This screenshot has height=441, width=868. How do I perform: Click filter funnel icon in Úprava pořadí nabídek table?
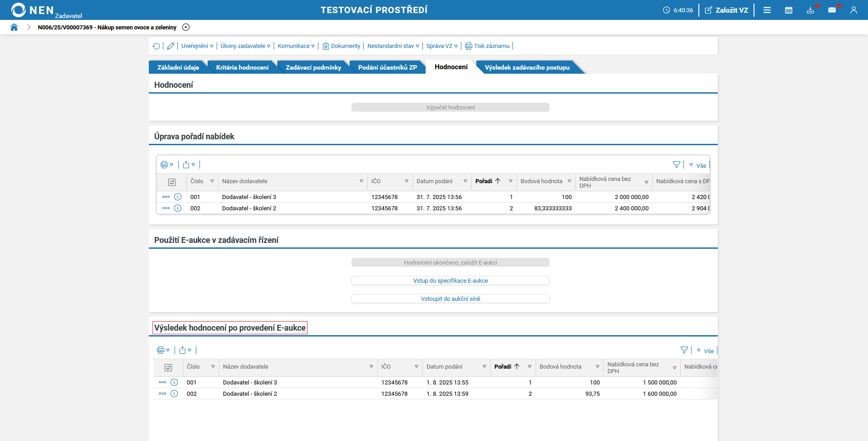[x=676, y=165]
